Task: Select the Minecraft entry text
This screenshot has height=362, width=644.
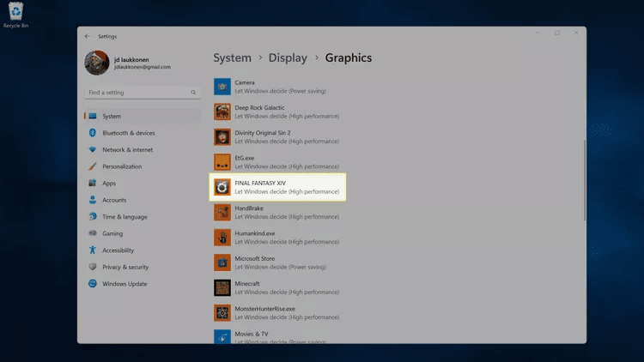Action: click(287, 287)
